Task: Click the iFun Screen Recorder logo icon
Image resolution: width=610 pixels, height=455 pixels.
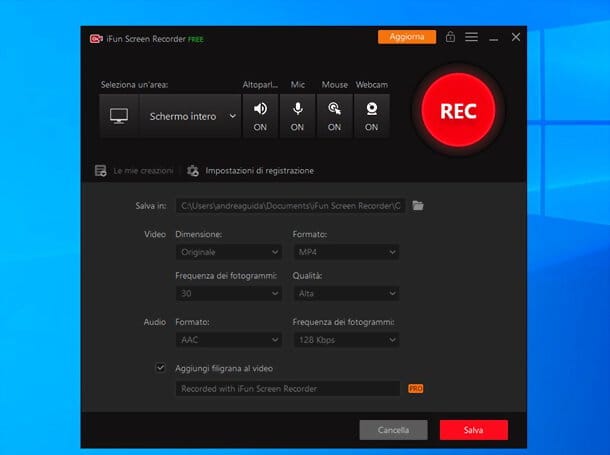Action: pos(96,39)
